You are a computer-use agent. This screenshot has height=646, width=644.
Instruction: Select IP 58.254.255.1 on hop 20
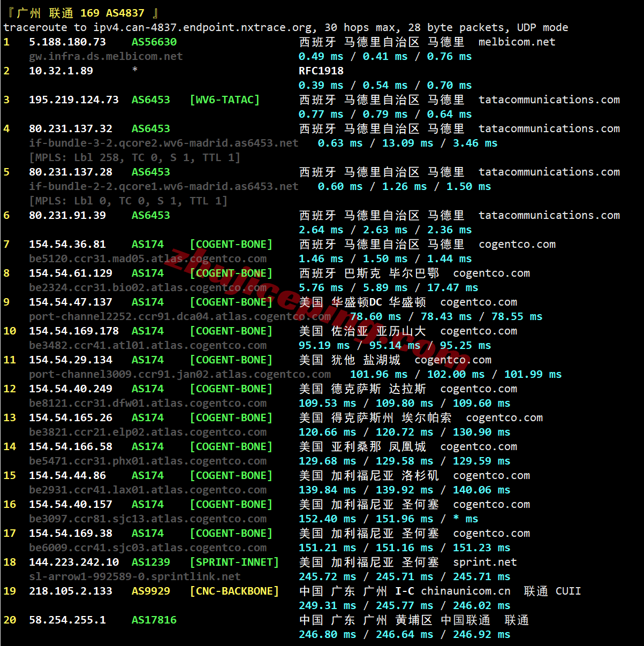(x=67, y=620)
